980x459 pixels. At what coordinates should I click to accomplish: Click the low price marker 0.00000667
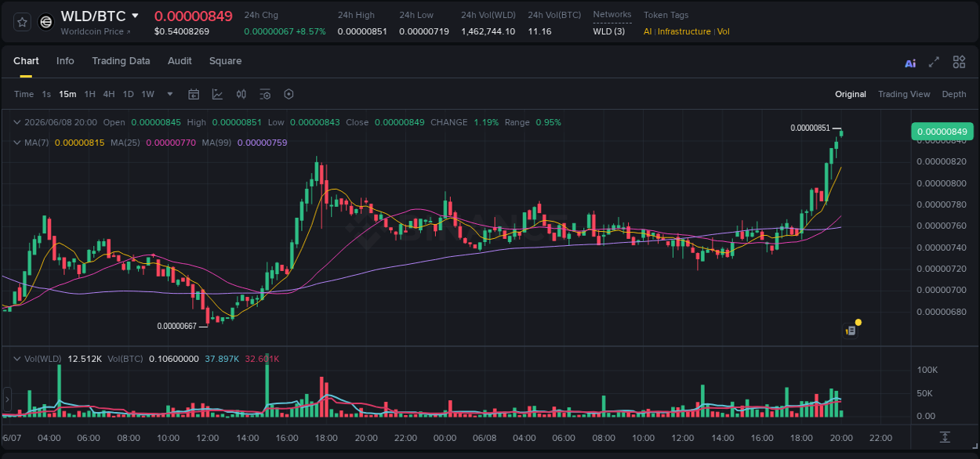tap(176, 327)
